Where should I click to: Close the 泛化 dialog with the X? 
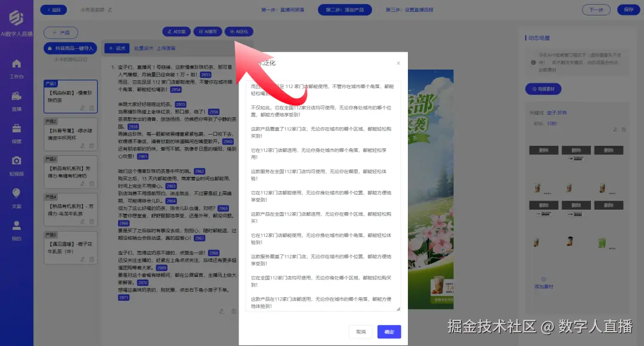coord(398,63)
